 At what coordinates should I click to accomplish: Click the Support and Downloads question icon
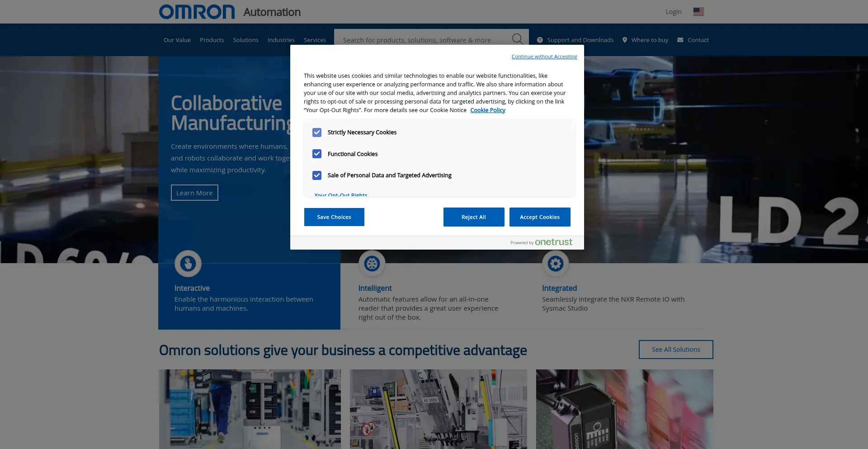(x=540, y=40)
